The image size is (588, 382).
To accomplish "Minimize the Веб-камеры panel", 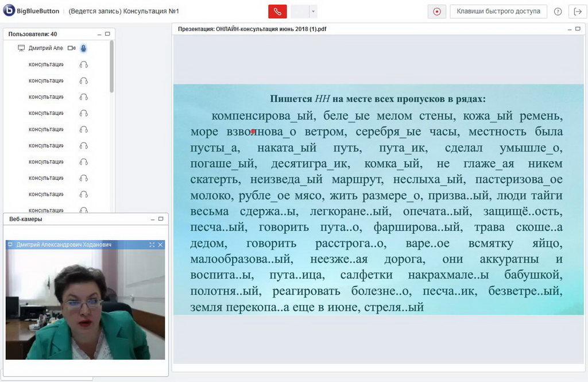I will pyautogui.click(x=153, y=219).
